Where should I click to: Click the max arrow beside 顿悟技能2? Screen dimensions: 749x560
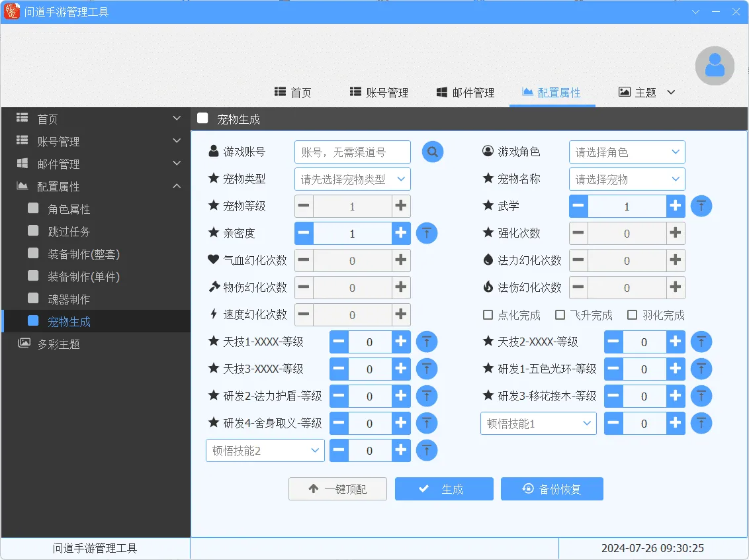click(427, 451)
